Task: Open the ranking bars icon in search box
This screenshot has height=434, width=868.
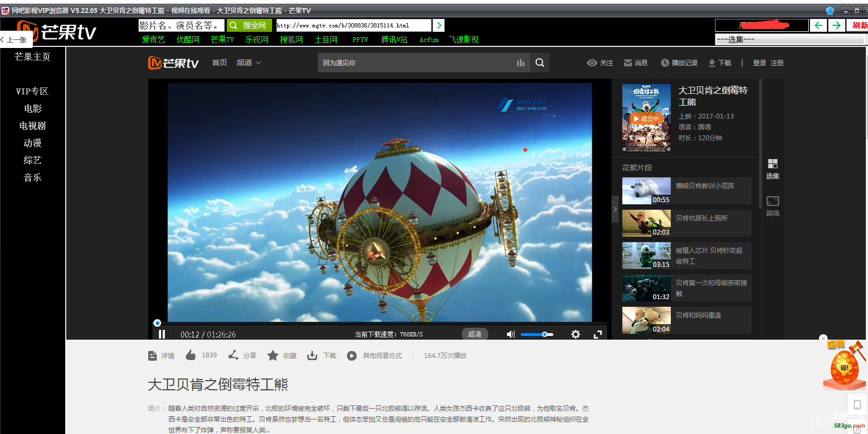Action: pyautogui.click(x=520, y=63)
